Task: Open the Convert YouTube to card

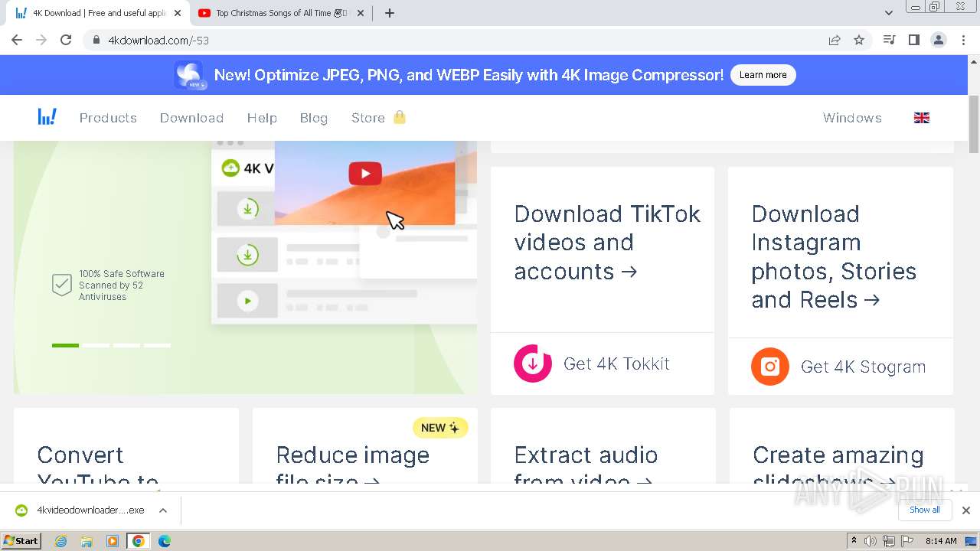Action: pyautogui.click(x=126, y=445)
